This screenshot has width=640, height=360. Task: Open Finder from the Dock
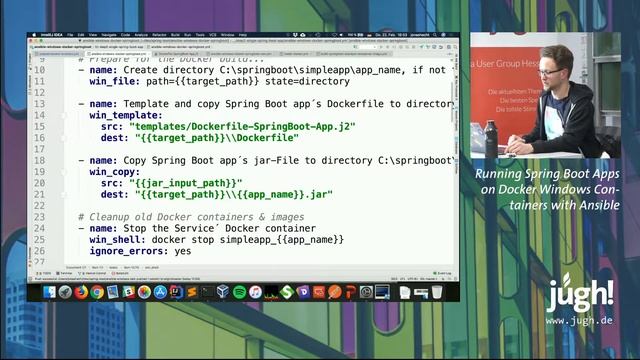49,292
